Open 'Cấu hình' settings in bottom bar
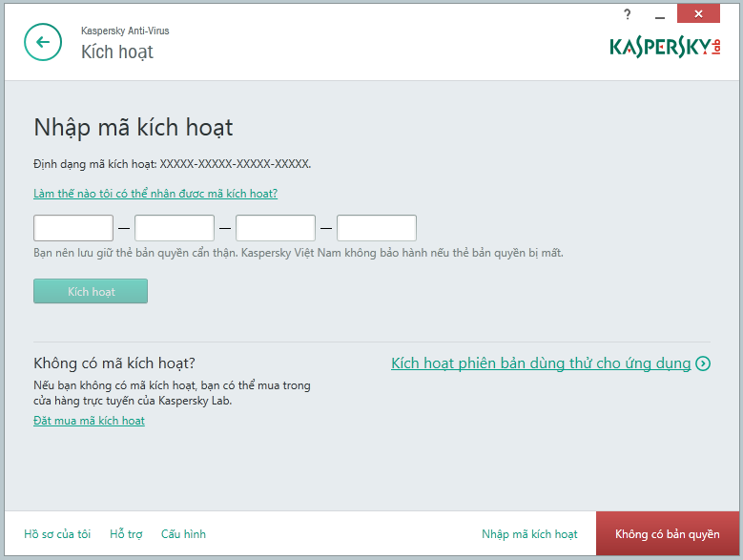 click(x=183, y=534)
